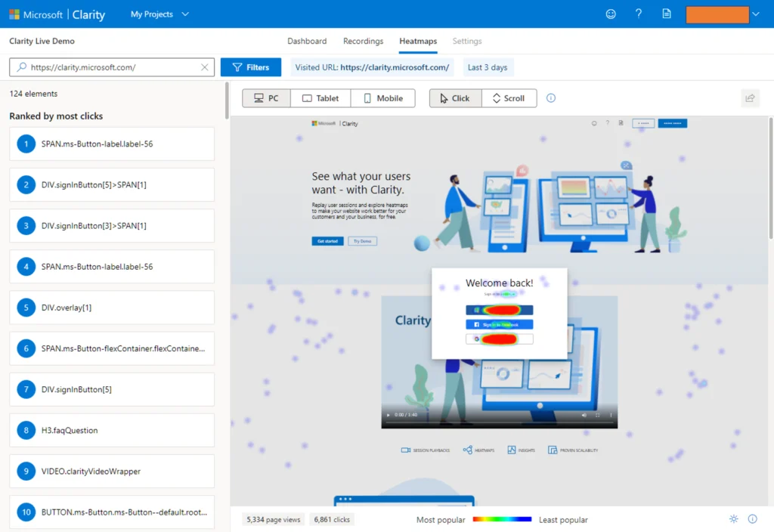Viewport: 774px width, 532px height.
Task: Click Proven Scalability link in preview
Action: tap(573, 450)
